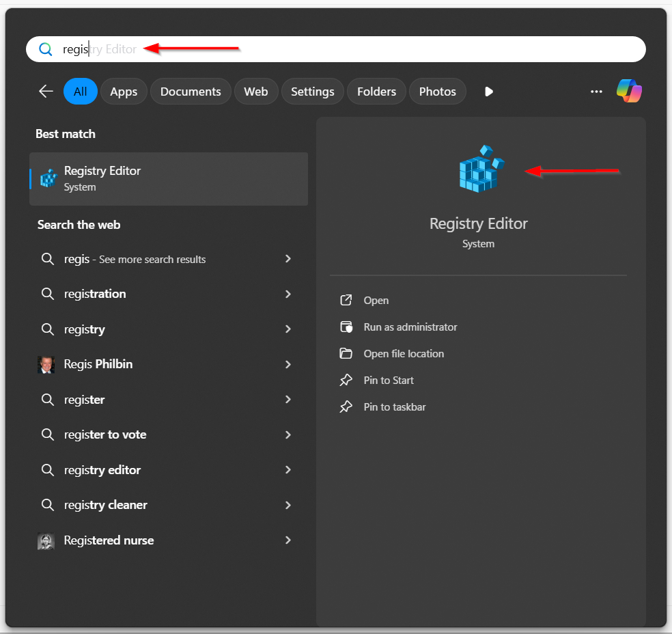Click the Pin to taskbar pin icon
672x634 pixels.
(346, 406)
